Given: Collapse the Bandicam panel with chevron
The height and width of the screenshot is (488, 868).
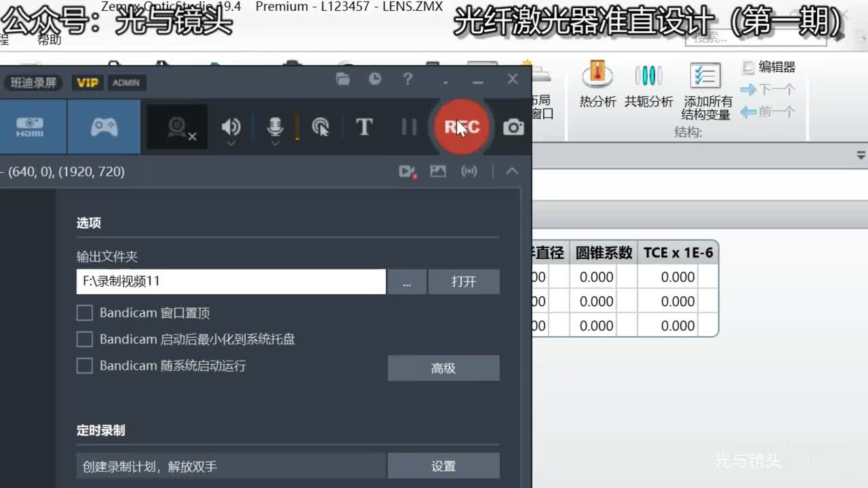Looking at the screenshot, I should click(512, 171).
